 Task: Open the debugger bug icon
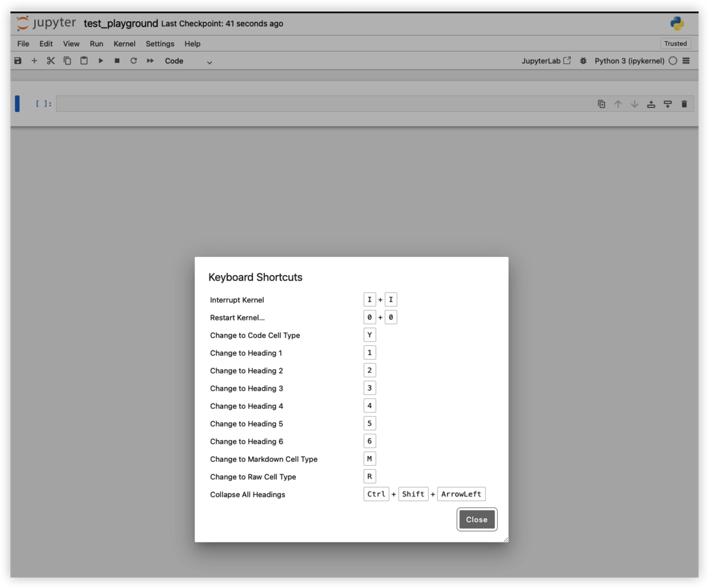(x=583, y=61)
